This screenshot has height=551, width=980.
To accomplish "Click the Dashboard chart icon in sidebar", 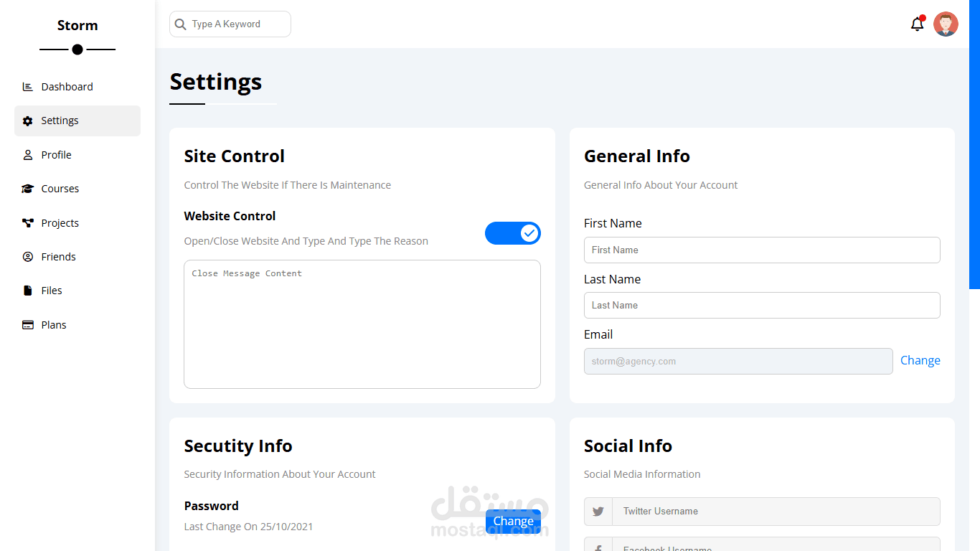I will tap(28, 87).
